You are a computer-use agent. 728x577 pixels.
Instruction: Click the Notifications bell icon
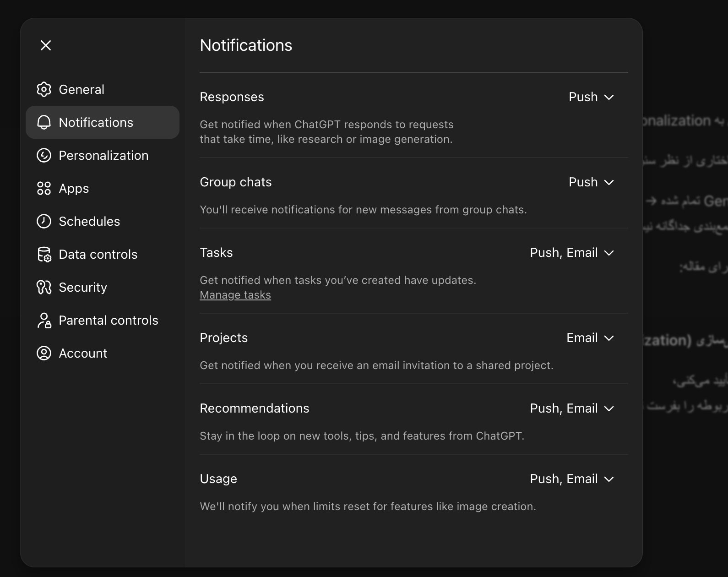click(44, 122)
